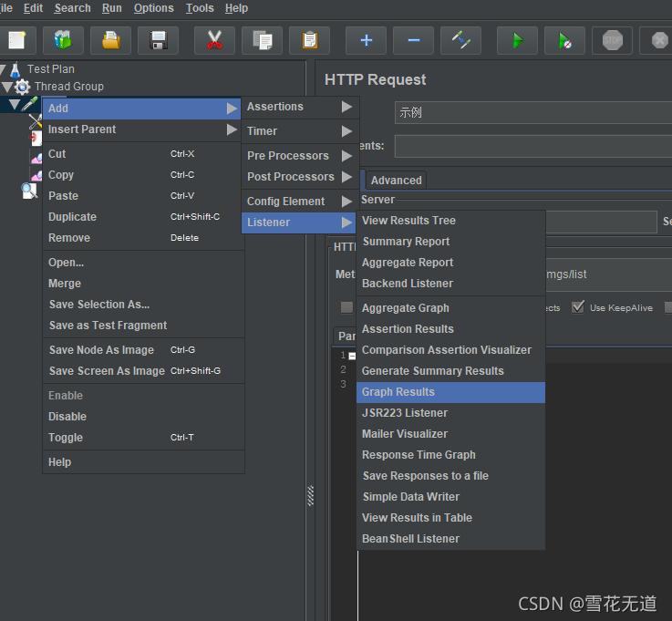This screenshot has width=672, height=621.
Task: Choose Generate Summary Results
Action: coord(450,371)
